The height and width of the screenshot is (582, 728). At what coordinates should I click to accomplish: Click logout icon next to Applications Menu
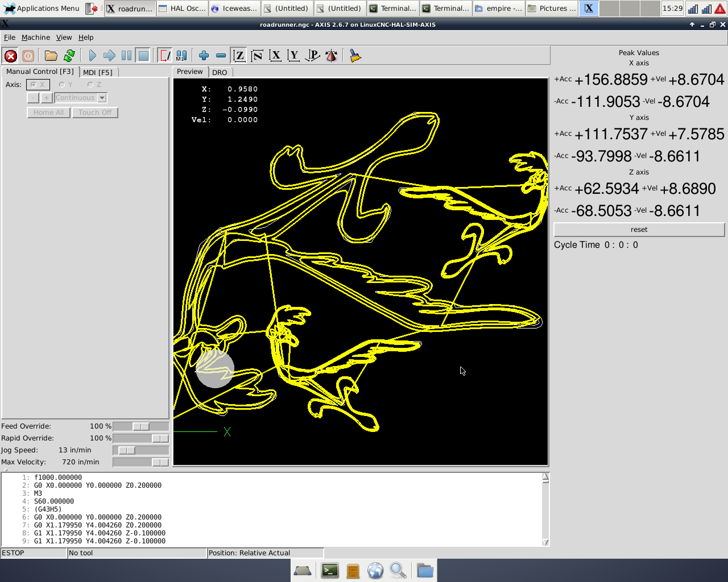pos(92,9)
